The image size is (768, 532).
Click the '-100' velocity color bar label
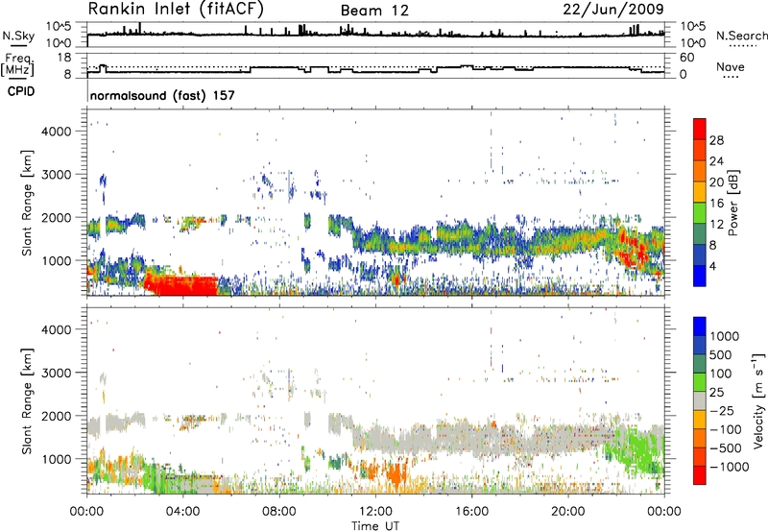726,429
